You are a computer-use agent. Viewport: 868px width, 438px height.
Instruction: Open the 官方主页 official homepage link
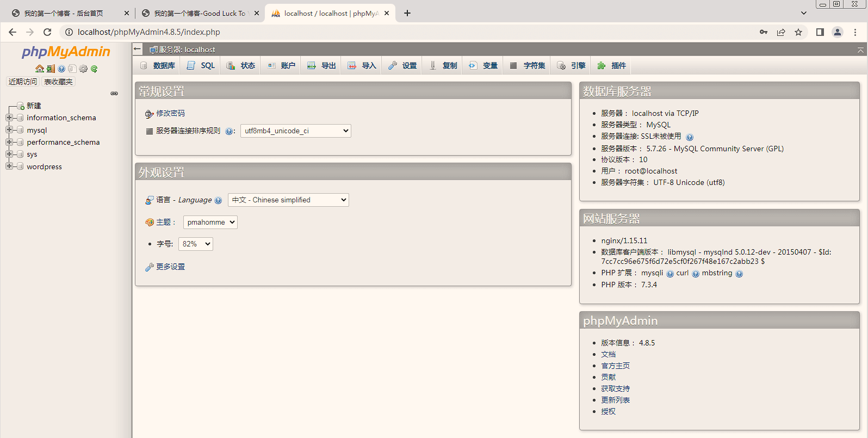[615, 366]
